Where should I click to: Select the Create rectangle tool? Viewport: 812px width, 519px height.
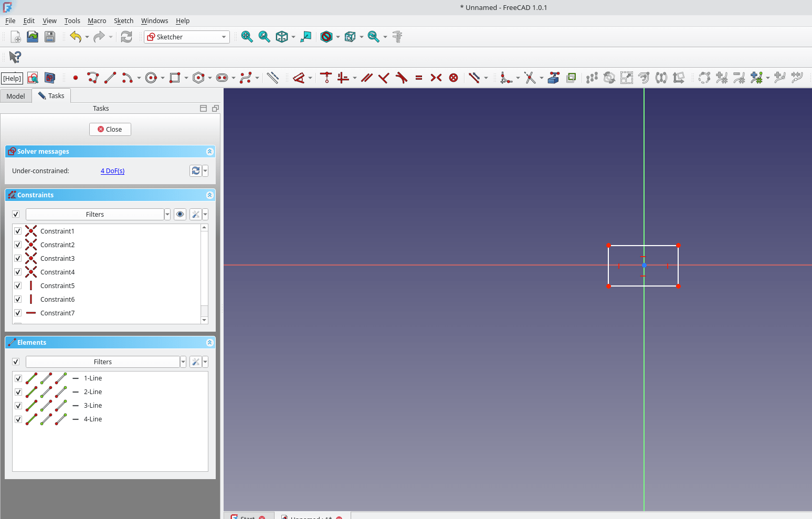175,78
